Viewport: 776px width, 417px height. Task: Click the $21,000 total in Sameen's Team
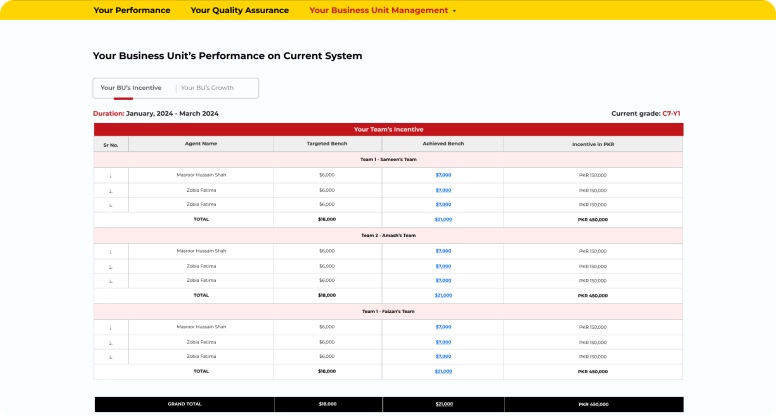point(443,219)
